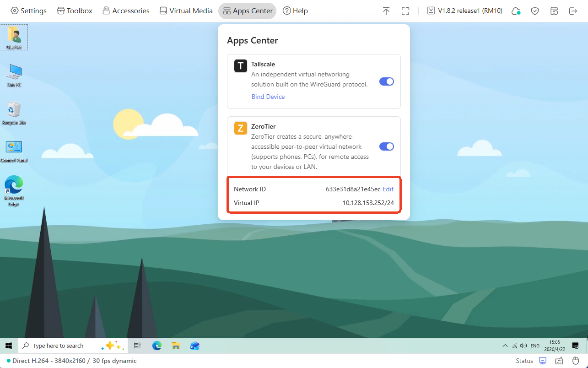588x368 pixels.
Task: Click the mouse status icon
Action: pyautogui.click(x=576, y=361)
